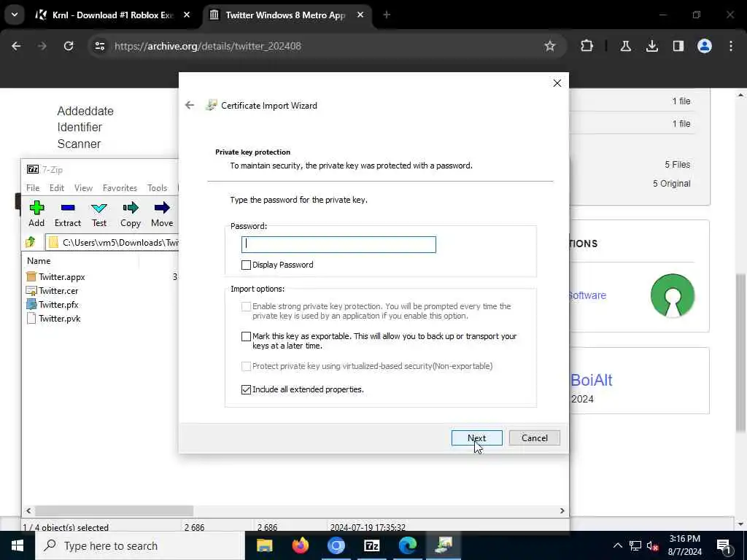This screenshot has height=560, width=747.
Task: Open the 7-Zip Favorites menu
Action: 120,188
